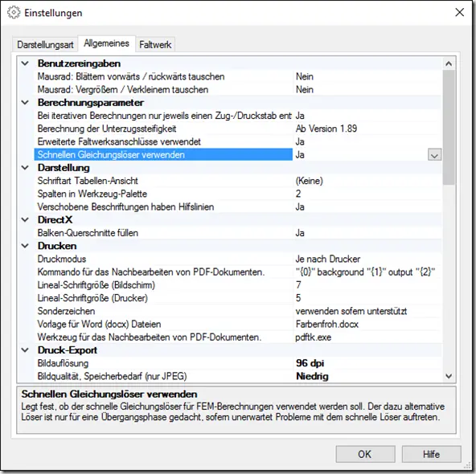The width and height of the screenshot is (476, 474).
Task: Select Balken-Querschnitte füllen value Ja
Action: (300, 233)
